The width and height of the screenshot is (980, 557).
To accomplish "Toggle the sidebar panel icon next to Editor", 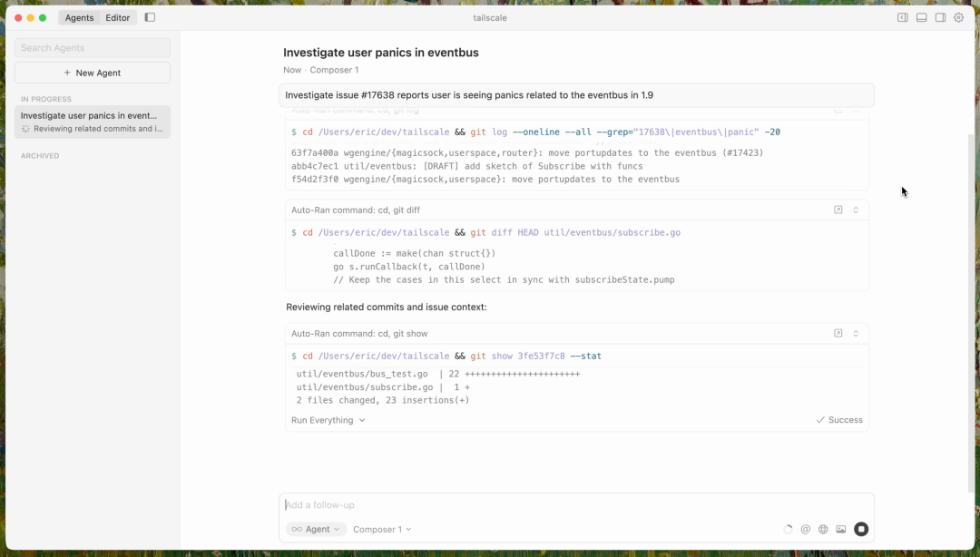I will [x=150, y=17].
